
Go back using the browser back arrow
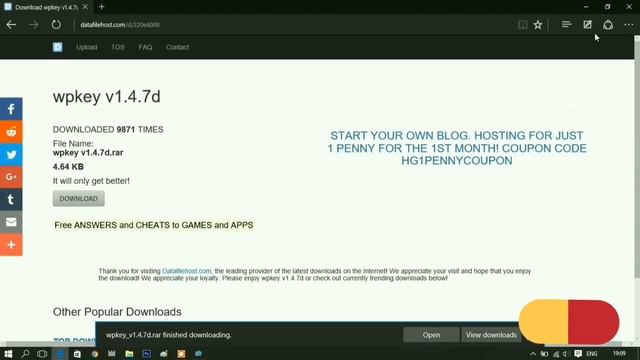click(11, 25)
